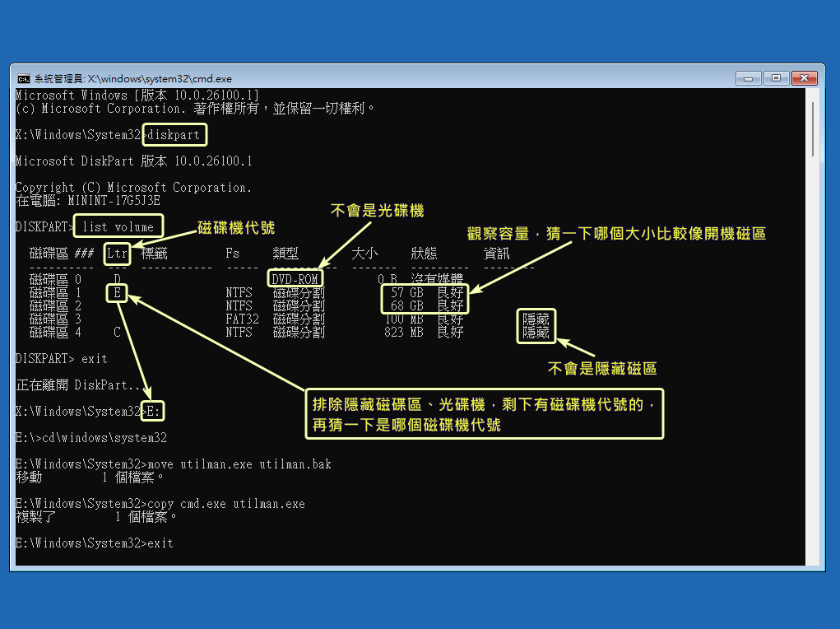
Task: Click the highlighted E: drive switch command
Action: tap(152, 411)
